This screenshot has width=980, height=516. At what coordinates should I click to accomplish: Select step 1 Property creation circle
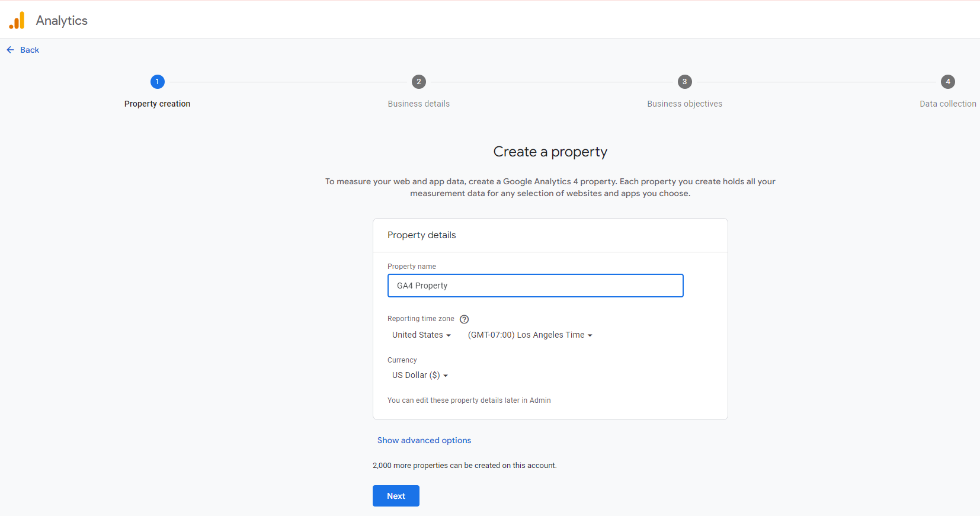(157, 82)
